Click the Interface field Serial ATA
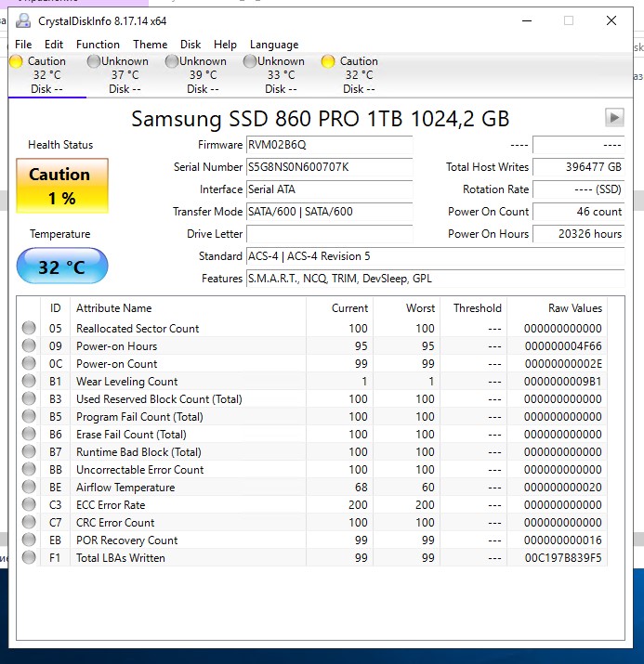 pyautogui.click(x=329, y=189)
